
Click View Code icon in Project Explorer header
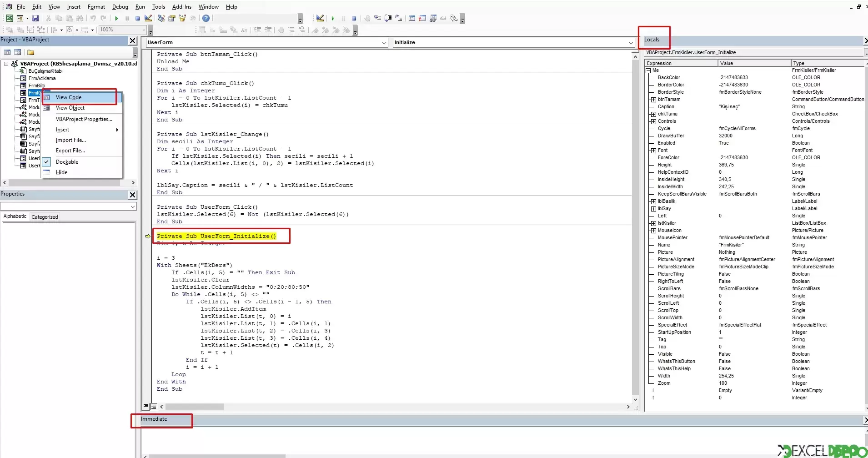tap(7, 52)
